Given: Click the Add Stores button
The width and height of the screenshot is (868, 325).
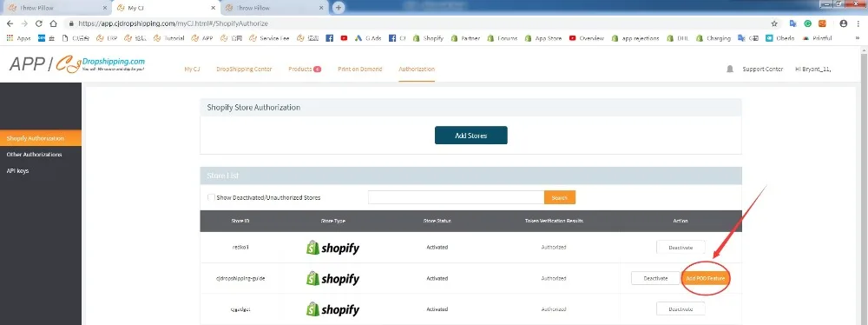Looking at the screenshot, I should coord(471,136).
